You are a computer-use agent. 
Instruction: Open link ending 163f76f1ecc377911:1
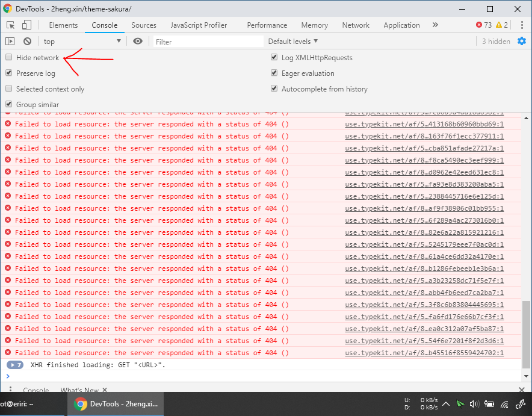[424, 136]
